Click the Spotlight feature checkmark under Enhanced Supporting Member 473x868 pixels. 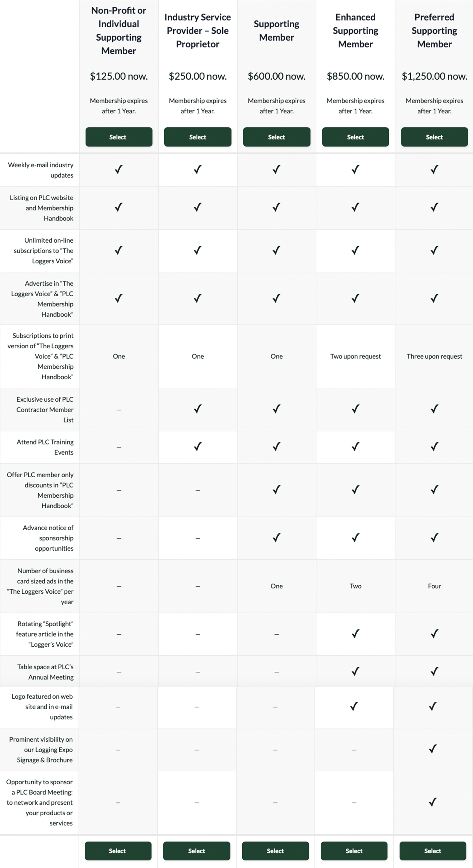[355, 634]
